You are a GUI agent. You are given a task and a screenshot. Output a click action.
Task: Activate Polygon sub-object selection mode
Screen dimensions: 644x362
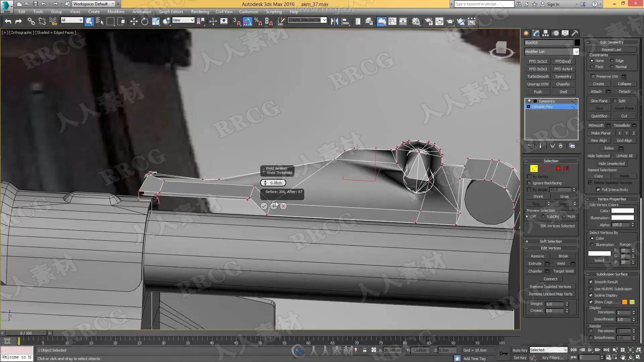(558, 169)
